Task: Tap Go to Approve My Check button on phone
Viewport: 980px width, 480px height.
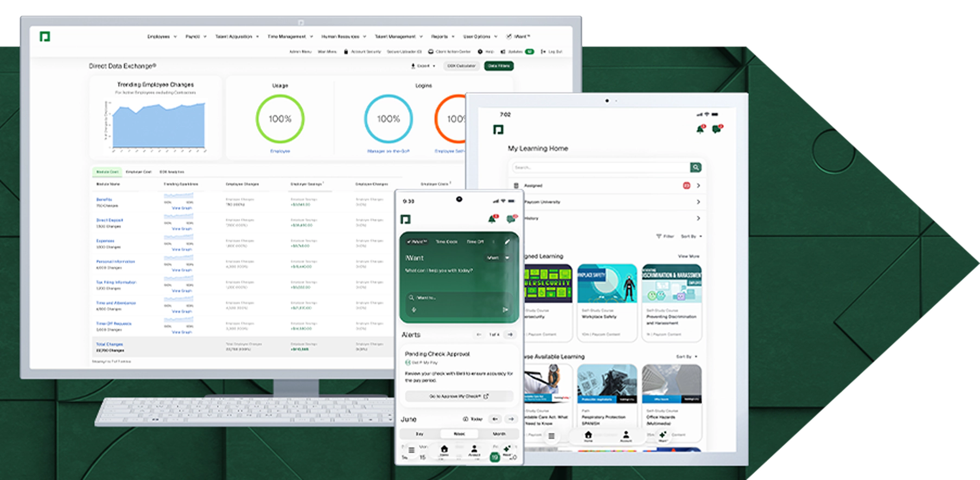Action: pos(459,396)
